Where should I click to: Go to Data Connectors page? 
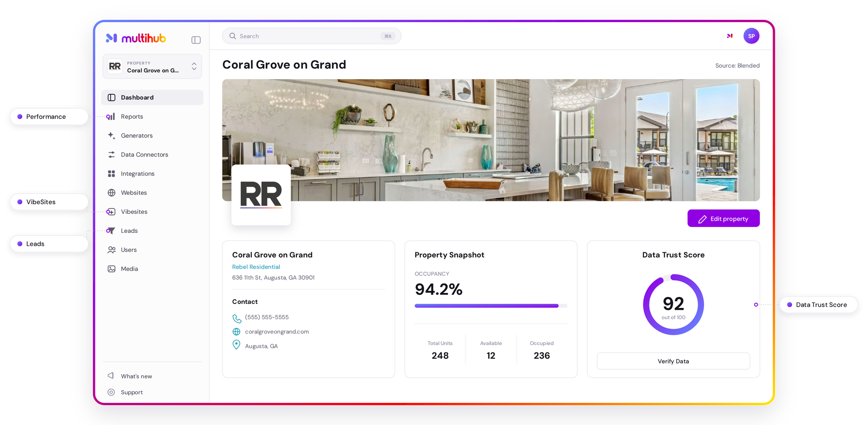coord(152,155)
